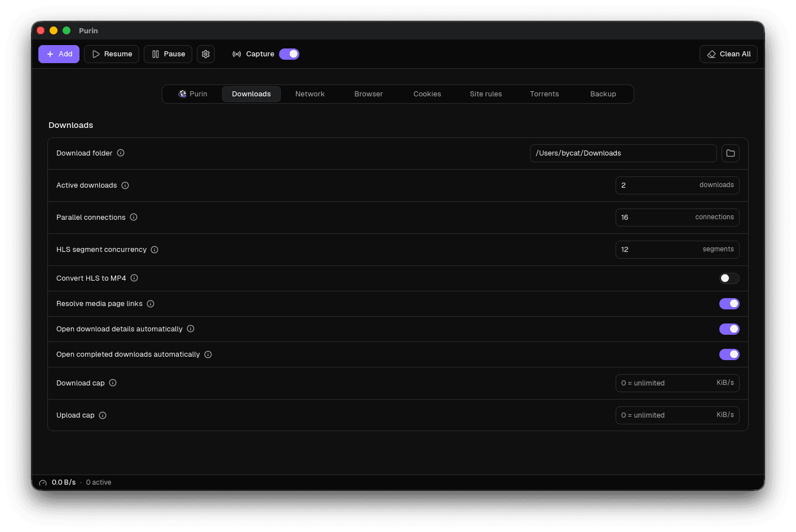Click the Pause button

(x=168, y=54)
